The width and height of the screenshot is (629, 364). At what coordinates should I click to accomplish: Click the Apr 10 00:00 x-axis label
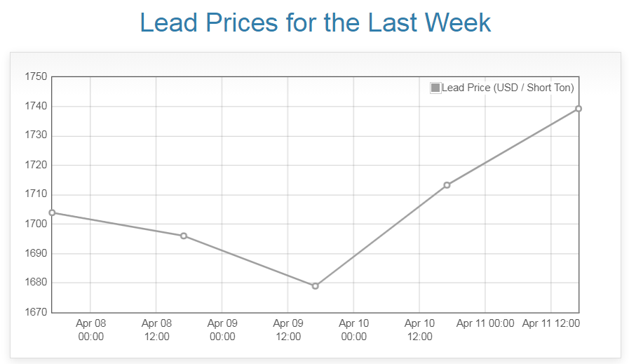(x=353, y=330)
